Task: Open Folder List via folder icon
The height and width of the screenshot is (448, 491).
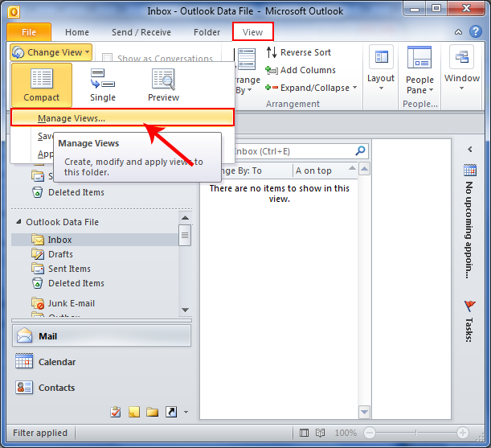Action: click(152, 412)
